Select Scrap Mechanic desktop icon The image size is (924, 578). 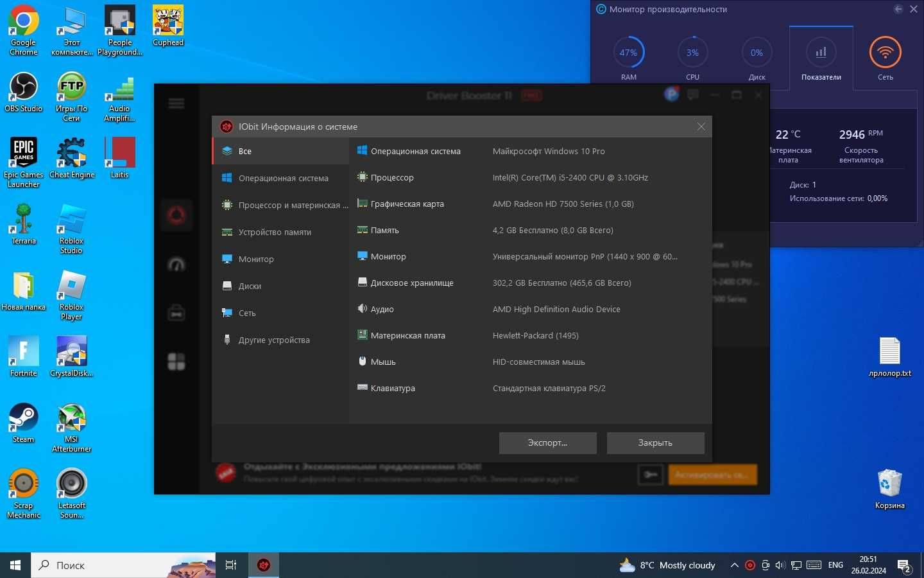[24, 493]
